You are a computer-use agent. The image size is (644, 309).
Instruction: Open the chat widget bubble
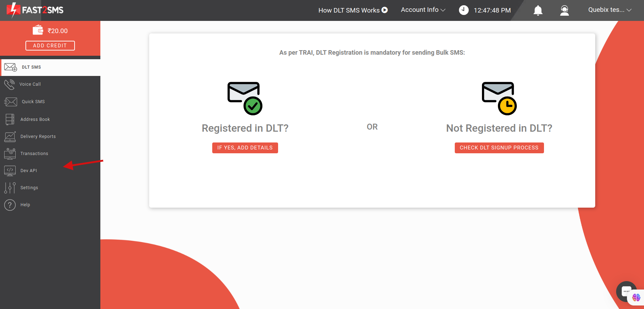[626, 291]
